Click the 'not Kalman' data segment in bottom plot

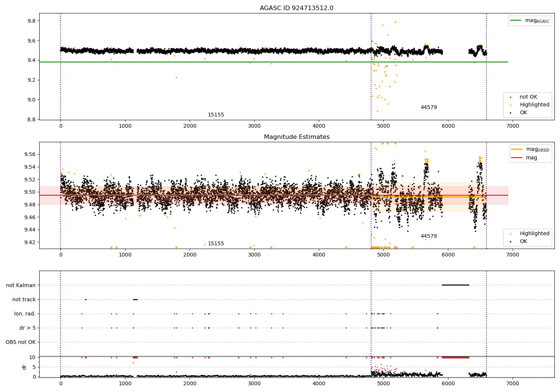[x=455, y=285]
